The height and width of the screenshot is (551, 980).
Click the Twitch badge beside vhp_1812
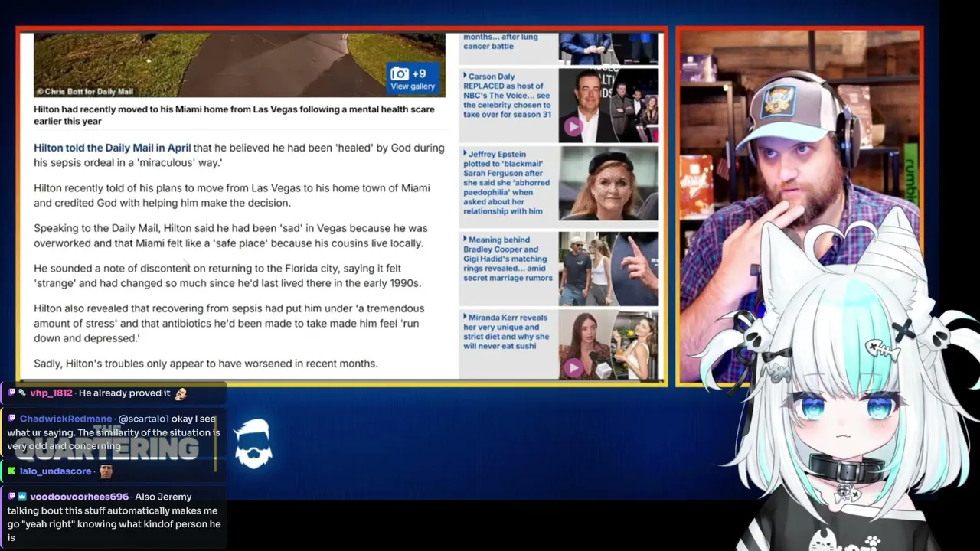tap(11, 393)
